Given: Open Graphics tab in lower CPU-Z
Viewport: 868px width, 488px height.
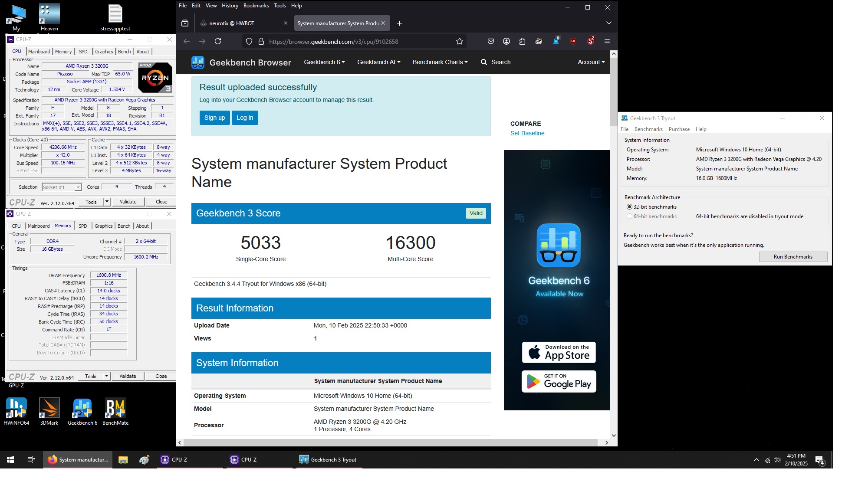Looking at the screenshot, I should pos(104,226).
